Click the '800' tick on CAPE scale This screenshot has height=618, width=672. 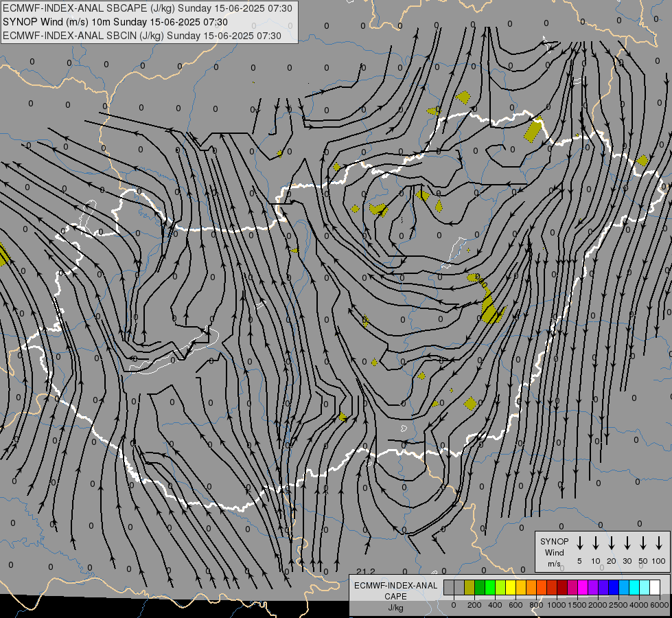coord(536,605)
